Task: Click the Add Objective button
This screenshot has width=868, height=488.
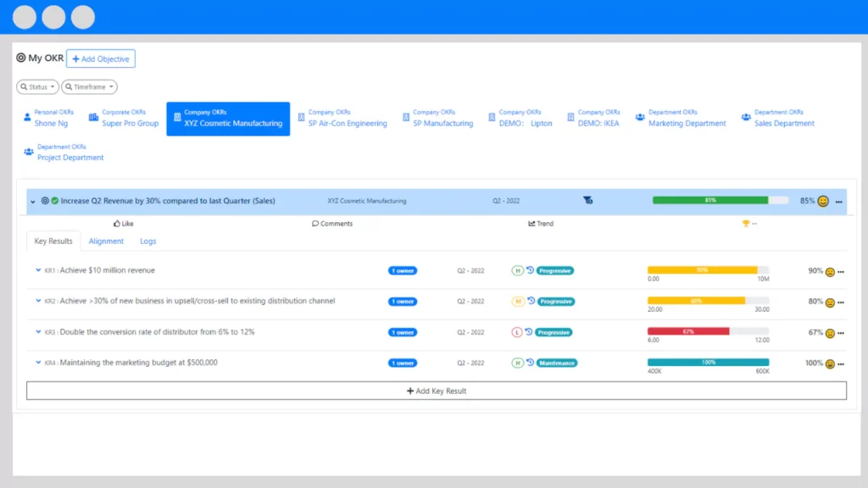Action: 101,58
